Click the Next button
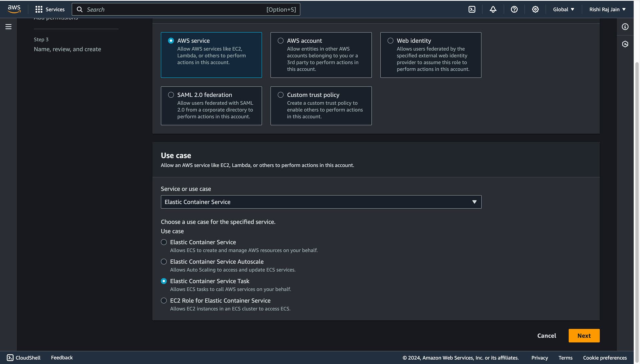Viewport: 640px width, 364px height. point(584,336)
